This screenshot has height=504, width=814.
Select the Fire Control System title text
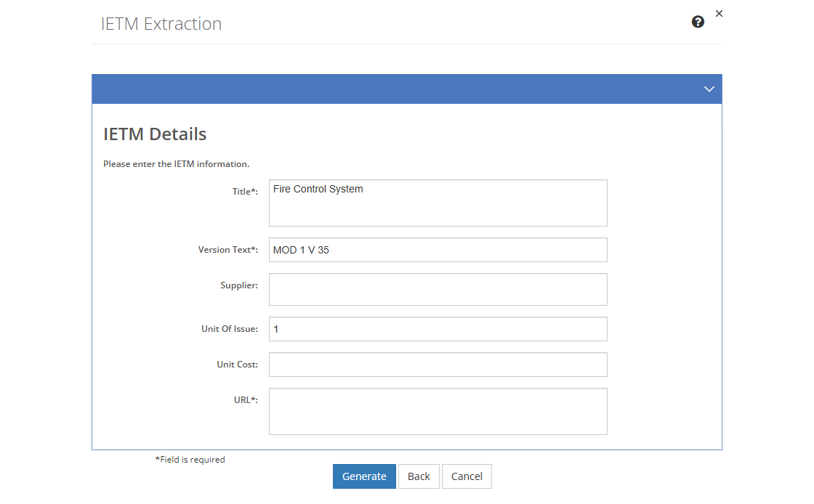click(x=317, y=189)
